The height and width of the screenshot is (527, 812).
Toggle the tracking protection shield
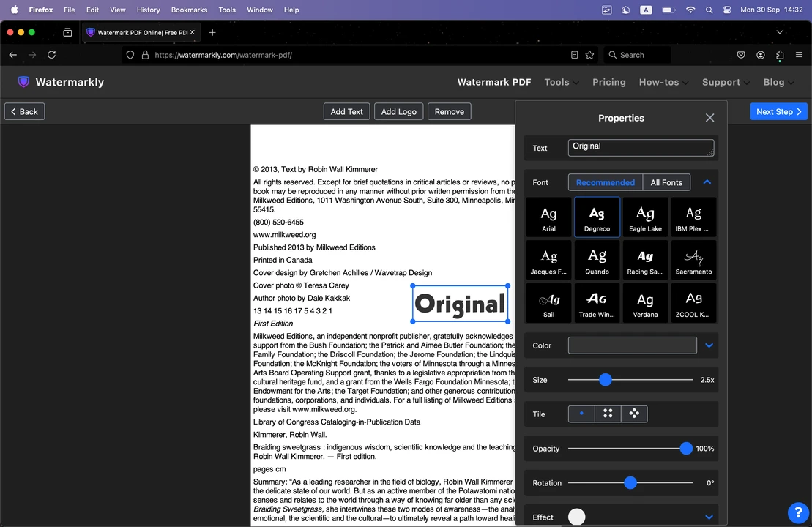pyautogui.click(x=130, y=55)
